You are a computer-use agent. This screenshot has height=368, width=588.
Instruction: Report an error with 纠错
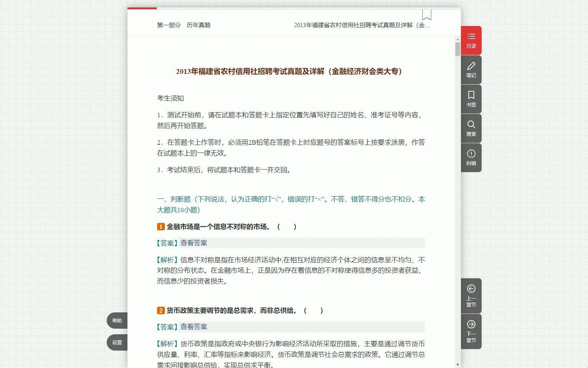(471, 158)
